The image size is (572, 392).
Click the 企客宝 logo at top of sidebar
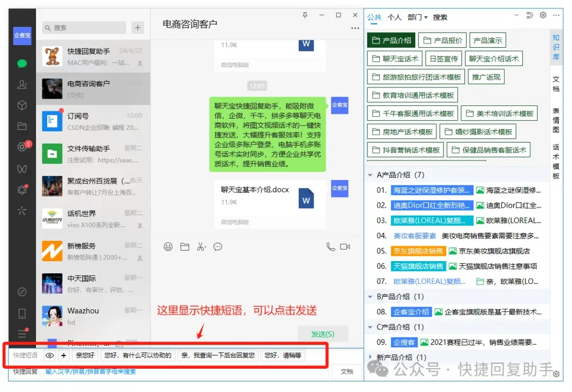tap(22, 35)
